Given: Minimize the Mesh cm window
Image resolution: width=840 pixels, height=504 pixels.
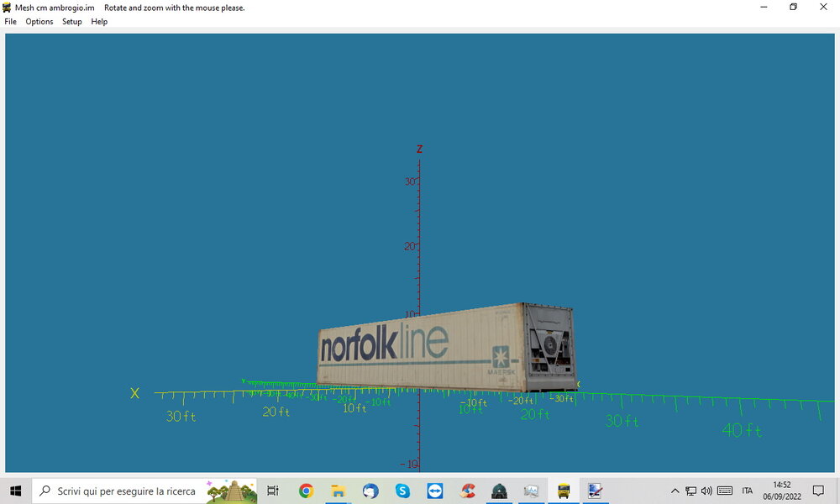Looking at the screenshot, I should pyautogui.click(x=764, y=7).
